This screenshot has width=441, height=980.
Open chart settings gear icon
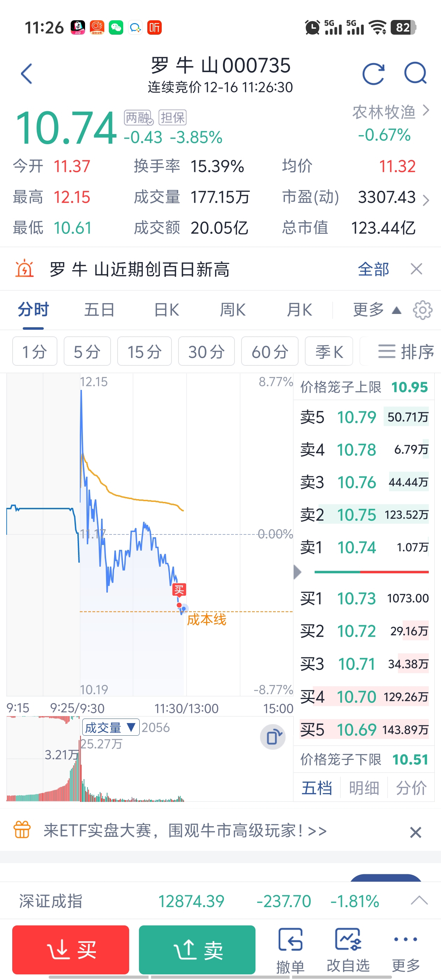tap(423, 310)
